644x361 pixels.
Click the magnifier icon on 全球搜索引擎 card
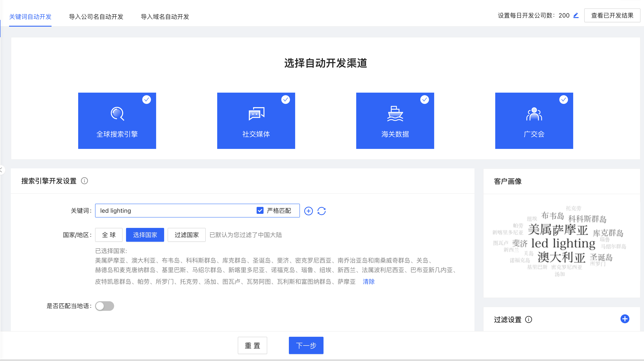point(117,114)
